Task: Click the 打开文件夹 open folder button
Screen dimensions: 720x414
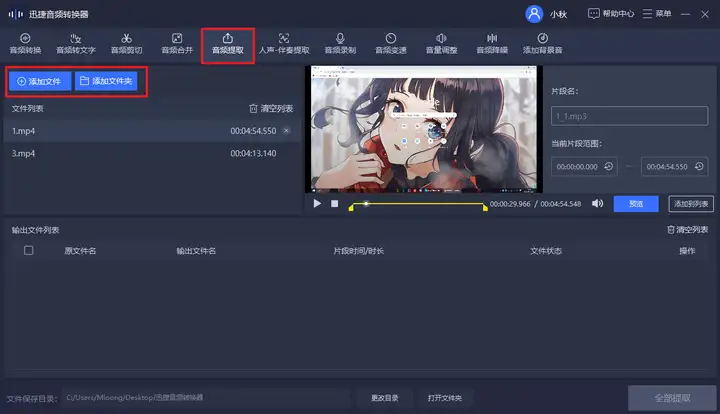Action: 444,398
